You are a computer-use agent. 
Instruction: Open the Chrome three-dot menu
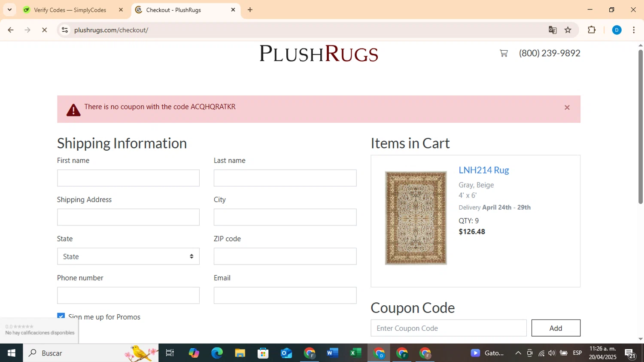(634, 30)
